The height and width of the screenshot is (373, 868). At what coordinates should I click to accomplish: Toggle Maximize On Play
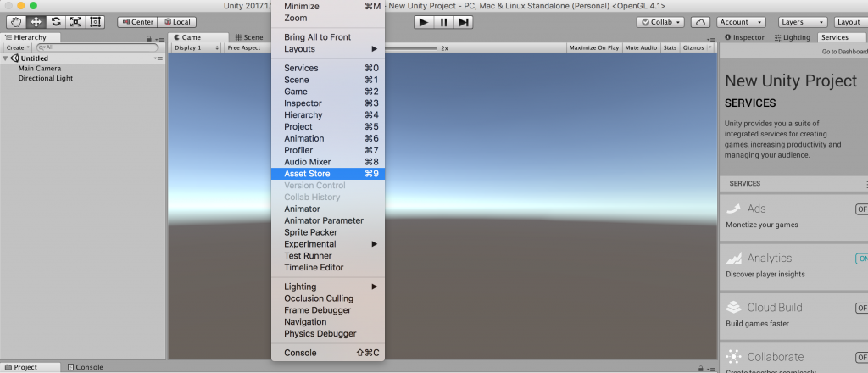(x=594, y=48)
